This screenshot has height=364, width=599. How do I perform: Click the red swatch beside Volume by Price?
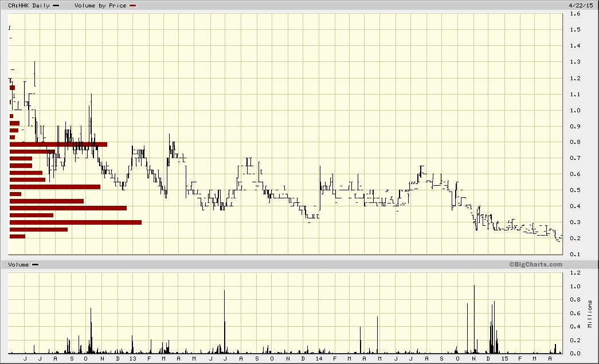(x=133, y=5)
